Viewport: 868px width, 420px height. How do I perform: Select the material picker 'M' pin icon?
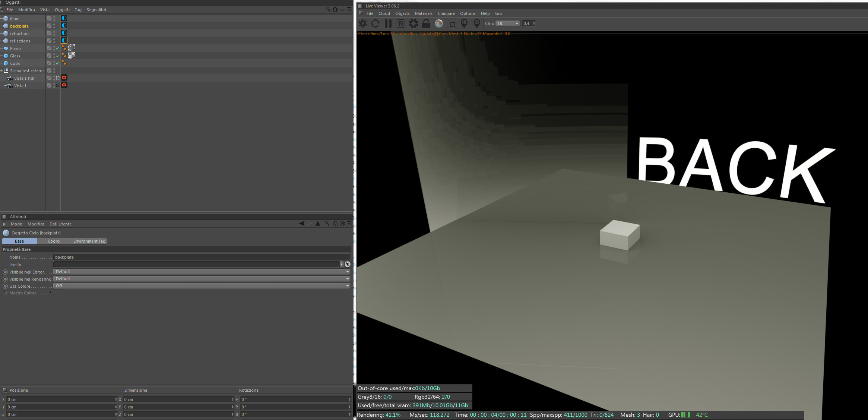(477, 23)
